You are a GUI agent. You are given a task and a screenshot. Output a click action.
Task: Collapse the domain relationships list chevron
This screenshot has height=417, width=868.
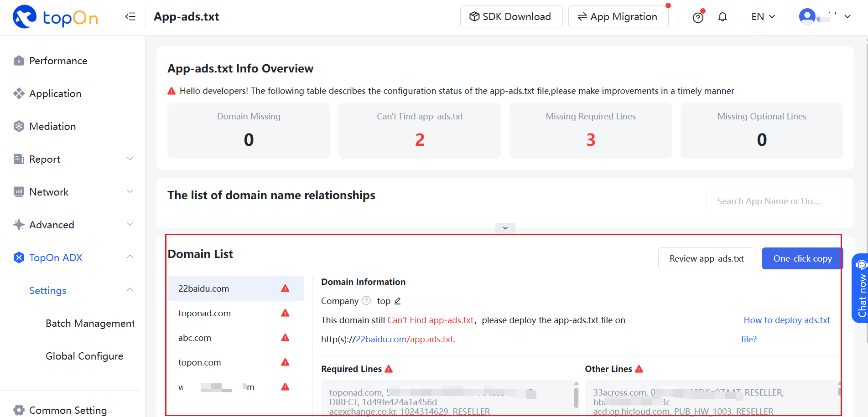tap(505, 227)
